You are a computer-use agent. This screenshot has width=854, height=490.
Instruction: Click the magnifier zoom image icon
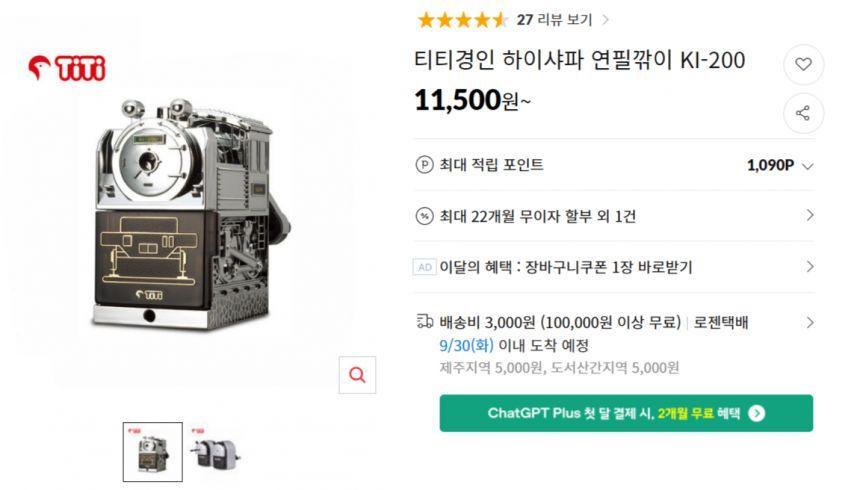point(357,374)
